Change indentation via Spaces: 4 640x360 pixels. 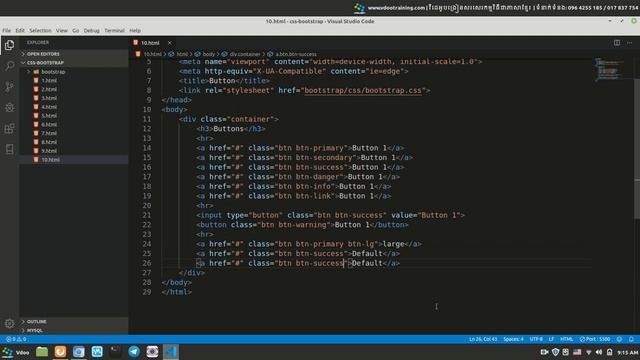(513, 339)
